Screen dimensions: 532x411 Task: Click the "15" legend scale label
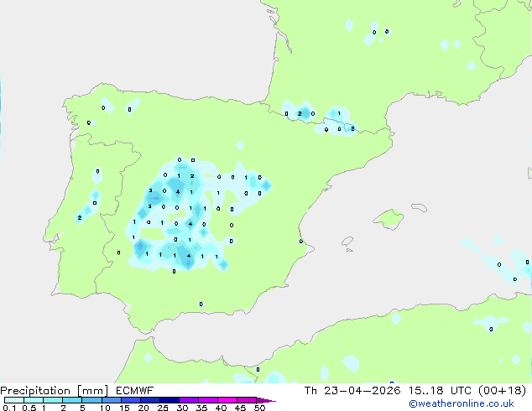pyautogui.click(x=124, y=408)
